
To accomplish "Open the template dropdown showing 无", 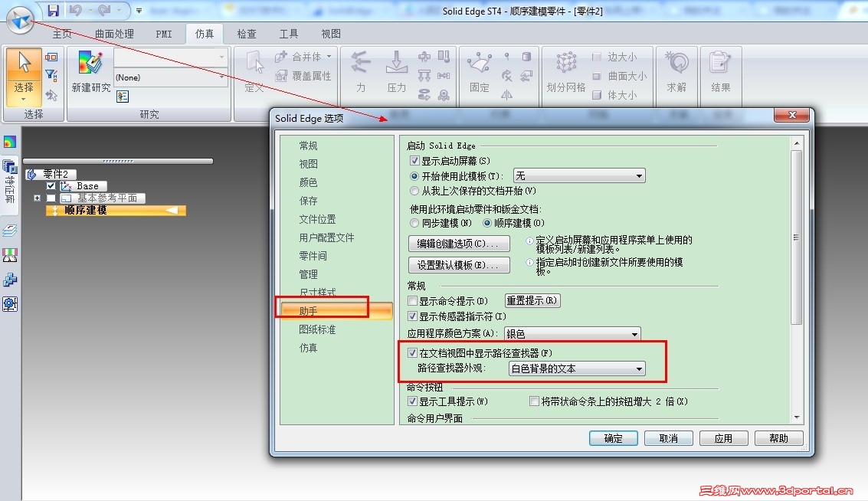I will pyautogui.click(x=579, y=176).
